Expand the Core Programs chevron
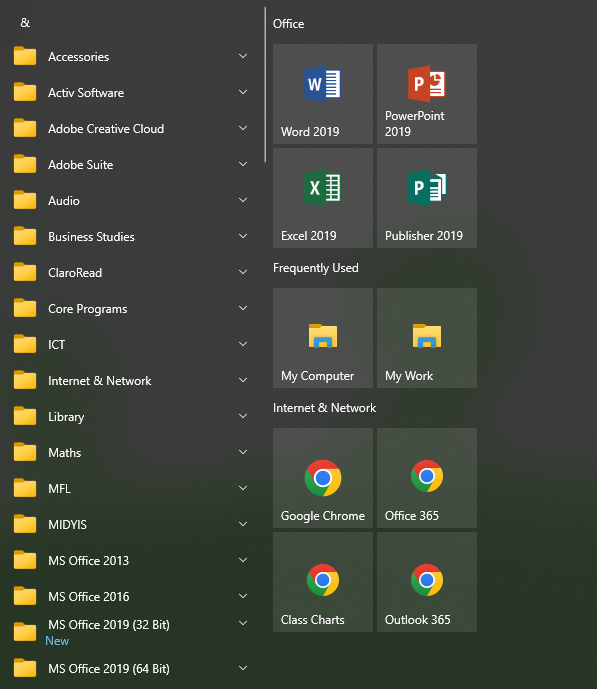 click(x=243, y=308)
